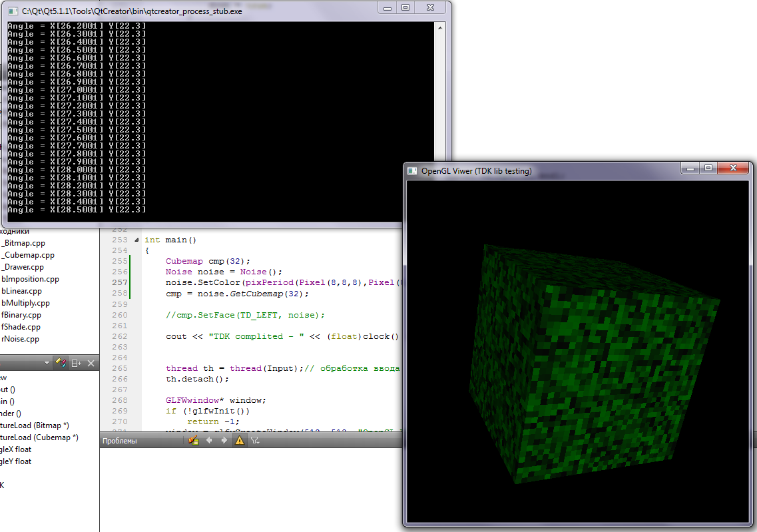757x532 pixels.
Task: Close the outline side pane
Action: click(91, 363)
